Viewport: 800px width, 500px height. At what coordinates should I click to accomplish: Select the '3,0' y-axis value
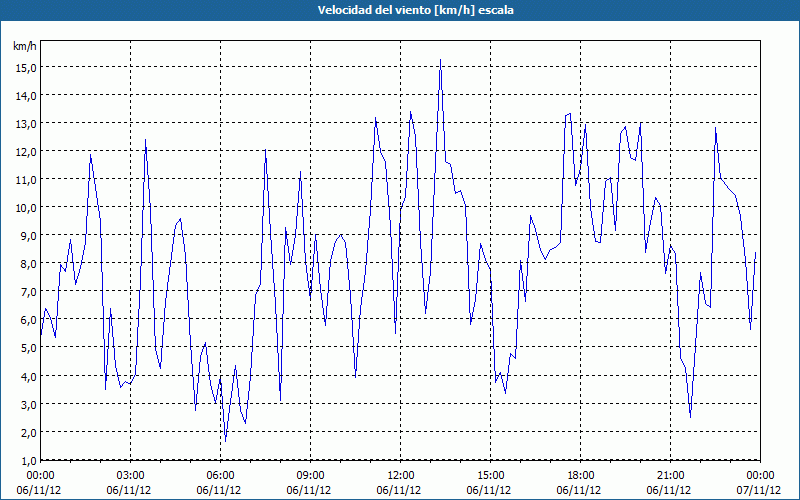point(28,404)
